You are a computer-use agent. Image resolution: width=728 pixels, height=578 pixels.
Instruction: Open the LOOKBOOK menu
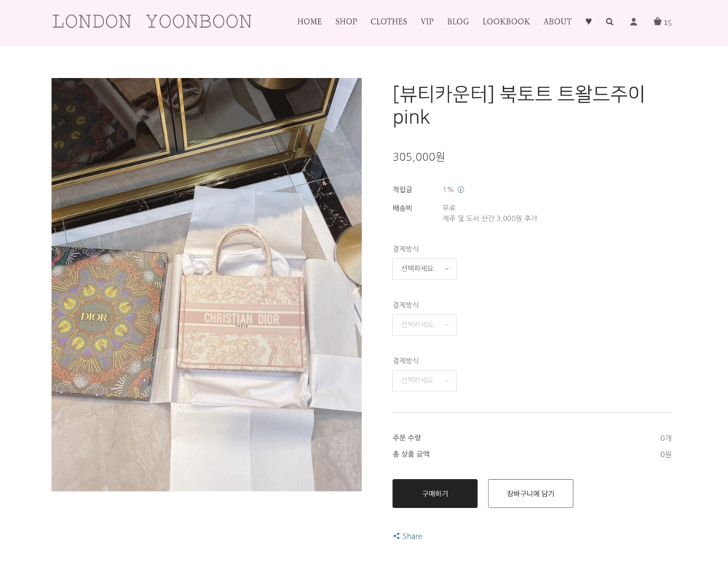[x=506, y=21]
